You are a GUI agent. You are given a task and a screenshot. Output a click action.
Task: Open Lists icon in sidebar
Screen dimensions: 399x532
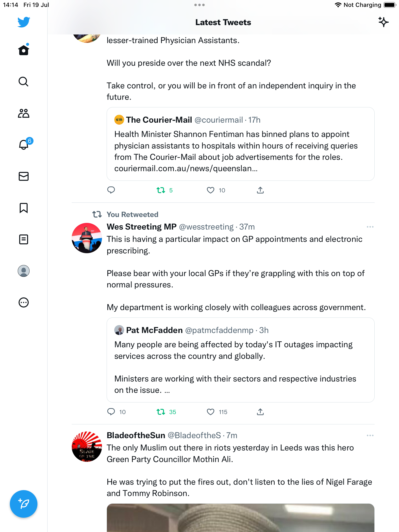click(24, 239)
